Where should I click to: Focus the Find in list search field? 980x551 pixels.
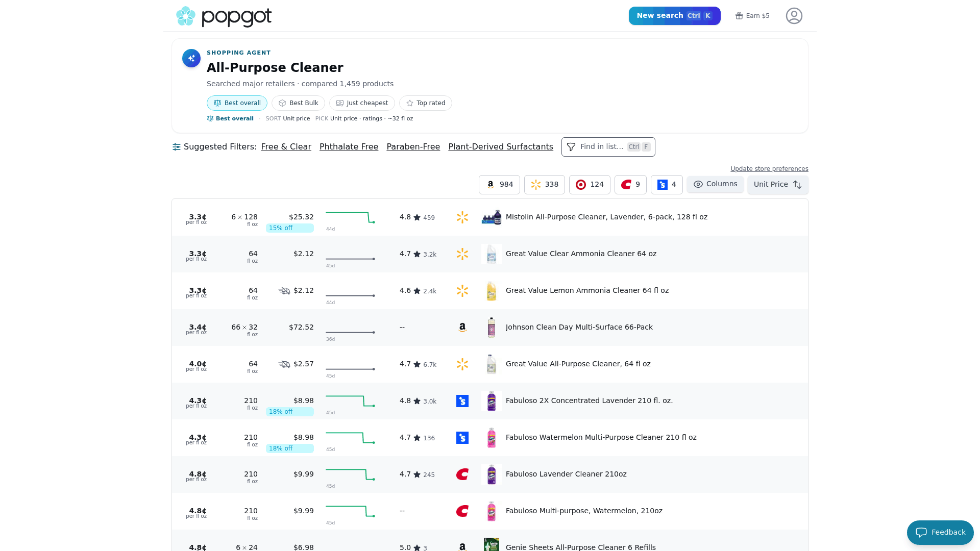[x=608, y=147]
